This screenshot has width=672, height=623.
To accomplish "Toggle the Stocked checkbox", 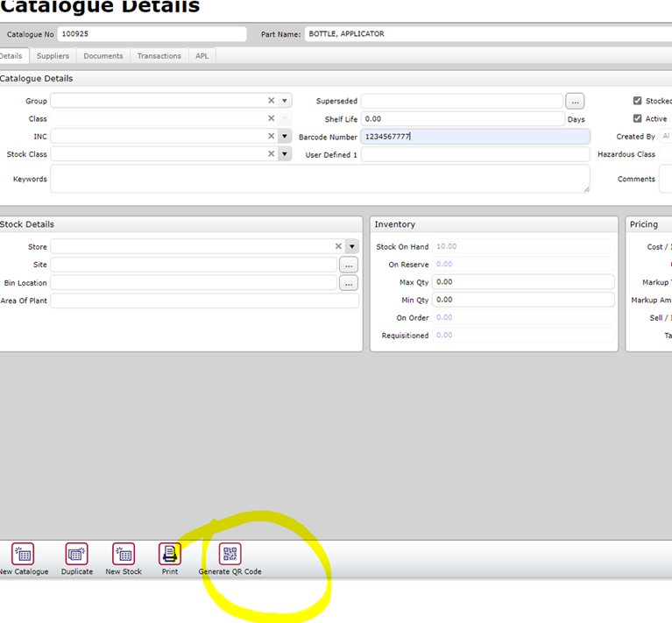I will click(x=638, y=101).
